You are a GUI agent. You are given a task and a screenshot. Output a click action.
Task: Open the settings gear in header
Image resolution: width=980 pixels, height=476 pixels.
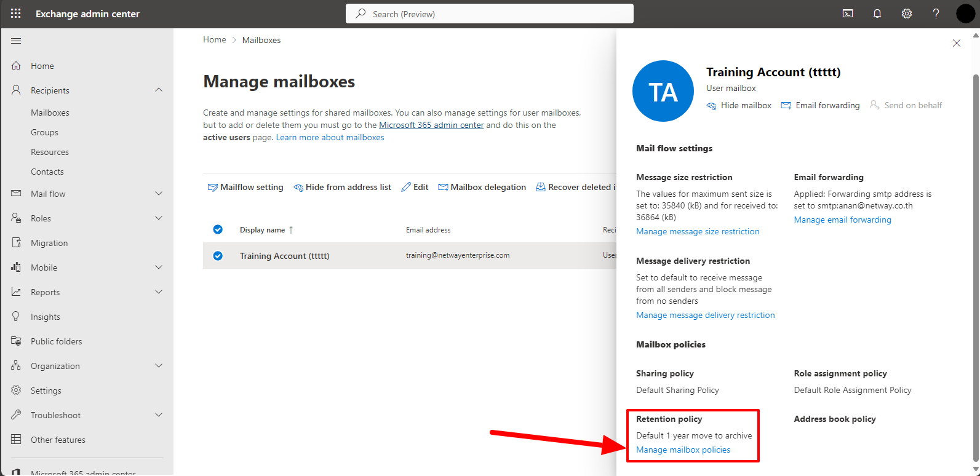click(907, 14)
